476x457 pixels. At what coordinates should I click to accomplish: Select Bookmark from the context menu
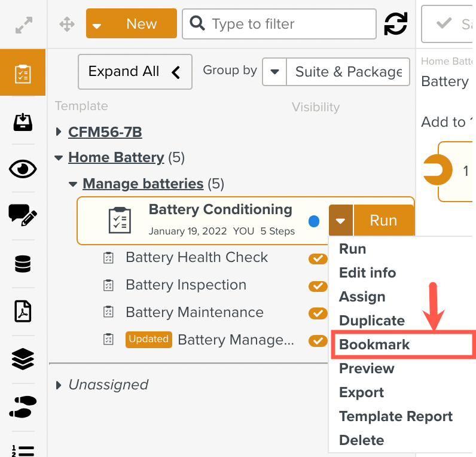click(374, 345)
